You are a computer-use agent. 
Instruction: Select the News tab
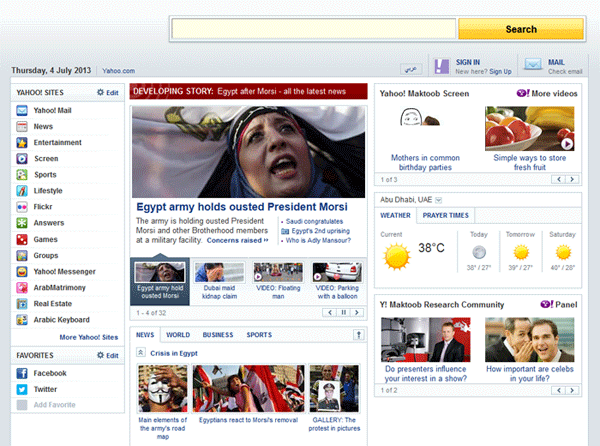click(145, 335)
